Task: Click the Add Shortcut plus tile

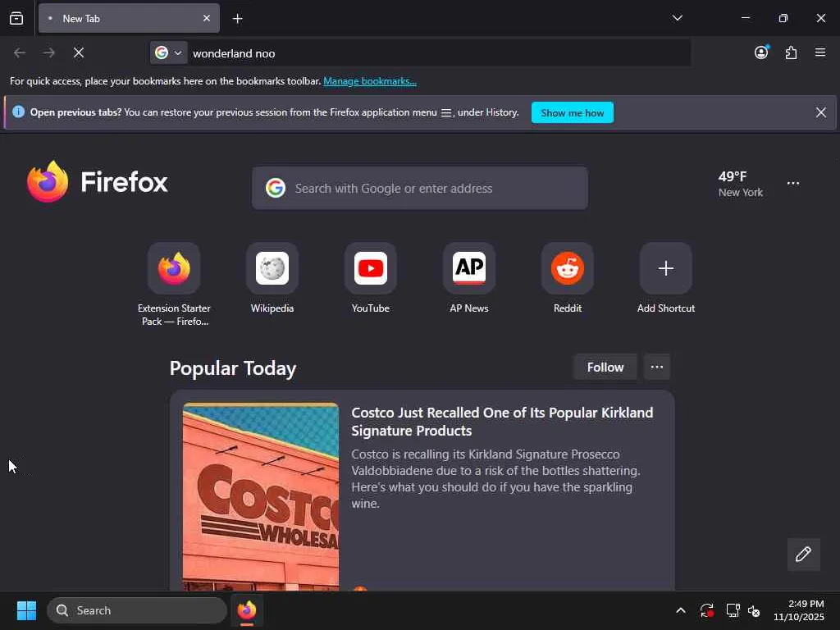Action: point(666,268)
